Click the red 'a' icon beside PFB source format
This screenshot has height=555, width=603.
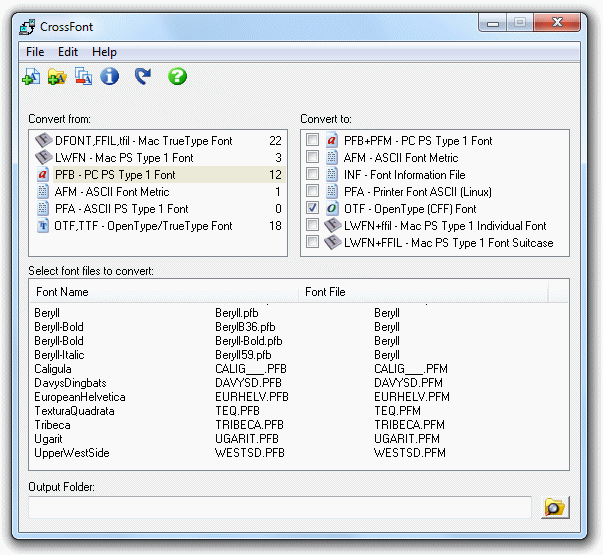[43, 175]
